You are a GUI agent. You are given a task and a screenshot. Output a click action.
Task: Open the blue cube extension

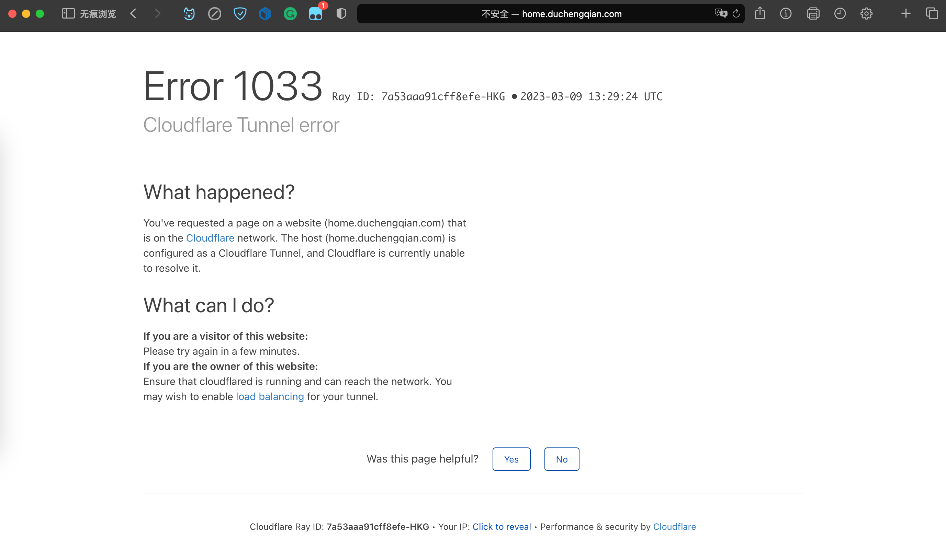click(x=265, y=14)
